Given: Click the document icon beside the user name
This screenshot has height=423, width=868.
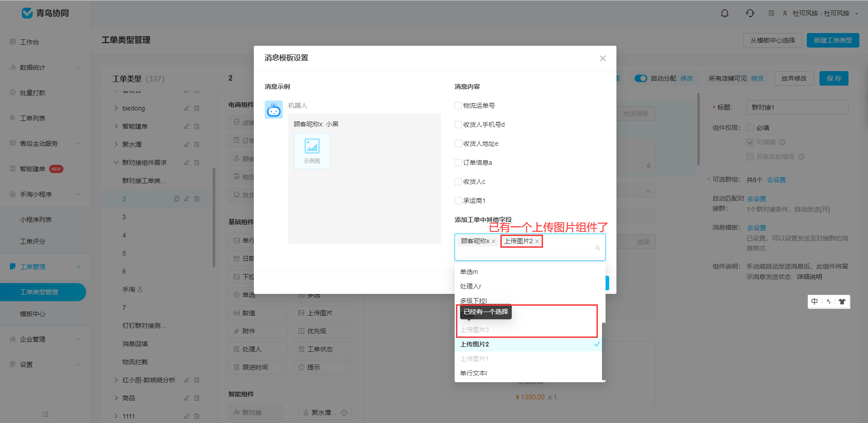Looking at the screenshot, I should (771, 13).
